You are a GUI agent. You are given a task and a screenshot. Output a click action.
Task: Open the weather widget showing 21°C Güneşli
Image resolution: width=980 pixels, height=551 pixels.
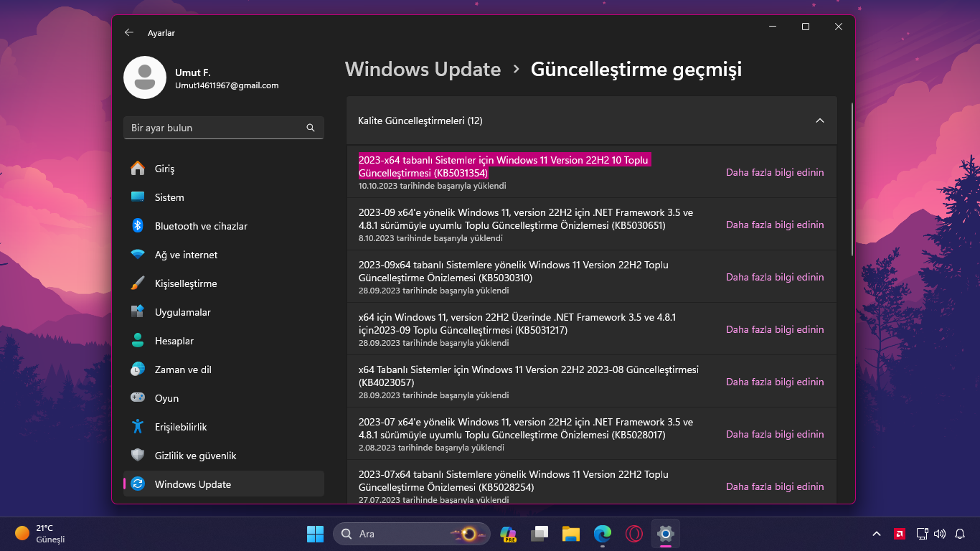pyautogui.click(x=41, y=534)
